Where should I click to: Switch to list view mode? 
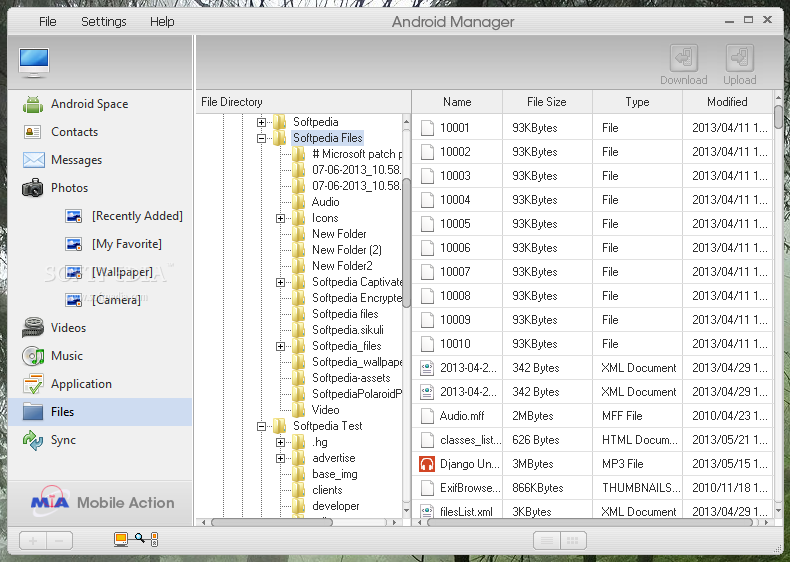coord(547,541)
